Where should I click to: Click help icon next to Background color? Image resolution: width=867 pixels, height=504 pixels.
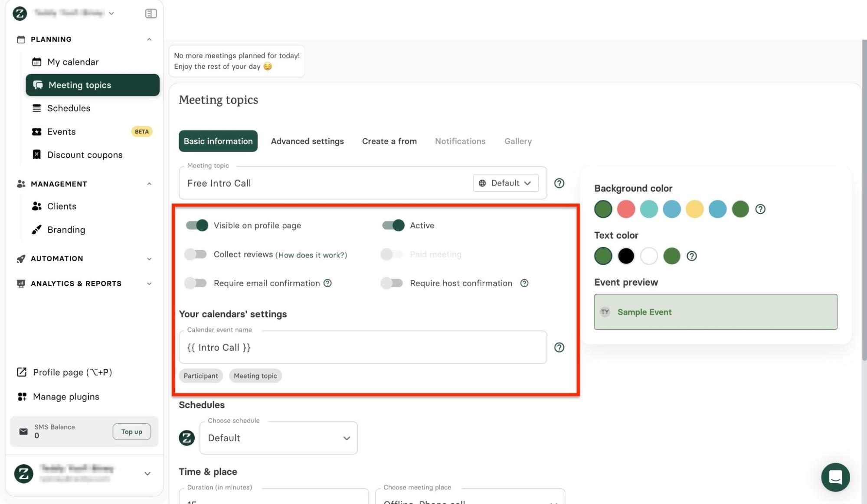(760, 209)
